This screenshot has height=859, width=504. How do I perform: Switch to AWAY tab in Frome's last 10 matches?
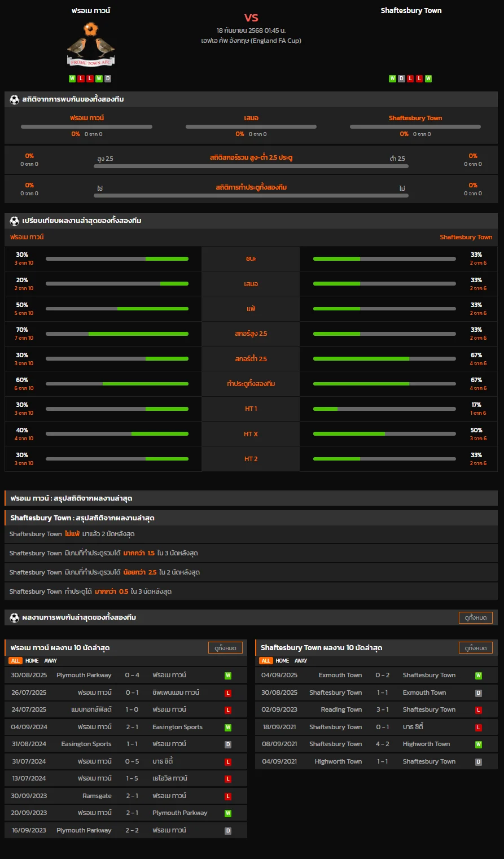click(x=51, y=661)
